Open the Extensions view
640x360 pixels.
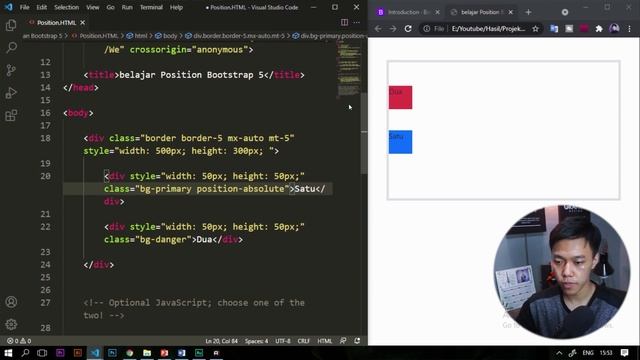point(11,115)
